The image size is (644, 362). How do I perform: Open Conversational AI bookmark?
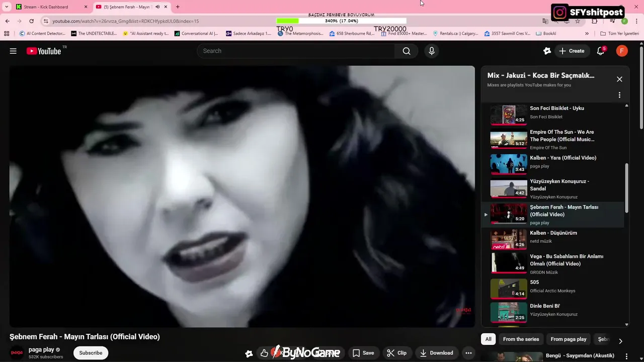tap(197, 33)
